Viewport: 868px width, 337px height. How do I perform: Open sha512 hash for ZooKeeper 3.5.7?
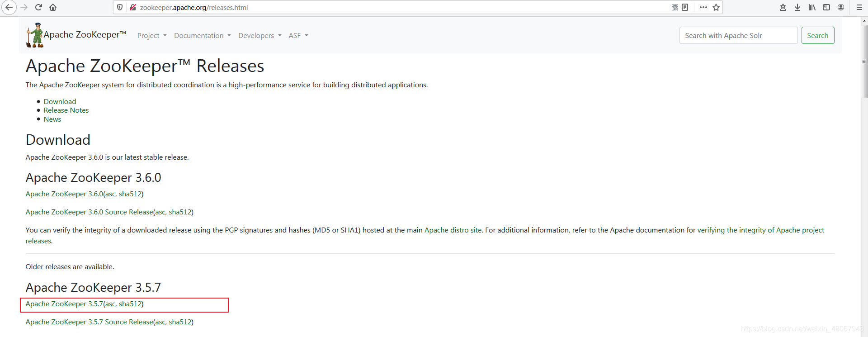(x=130, y=304)
